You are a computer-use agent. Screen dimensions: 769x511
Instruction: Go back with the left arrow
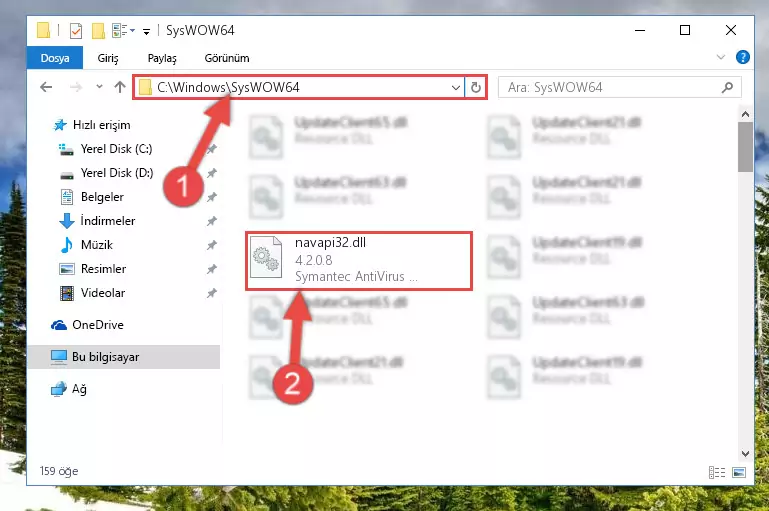46,87
